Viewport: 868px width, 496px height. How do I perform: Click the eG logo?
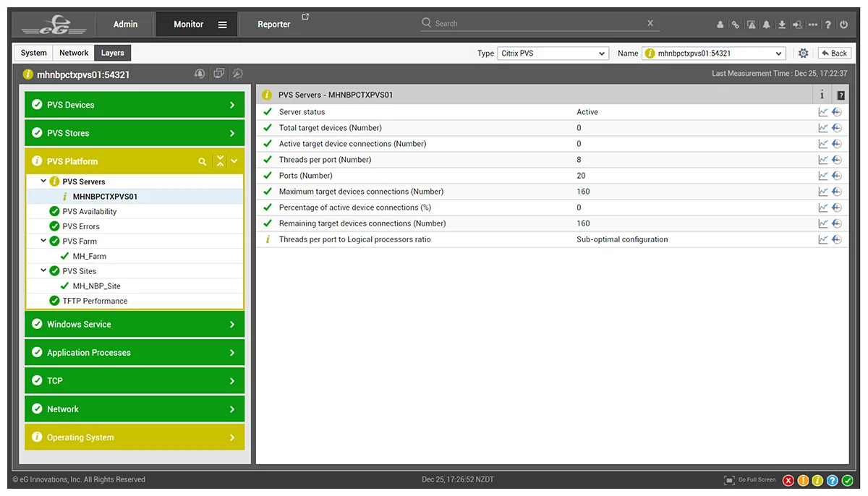point(53,25)
